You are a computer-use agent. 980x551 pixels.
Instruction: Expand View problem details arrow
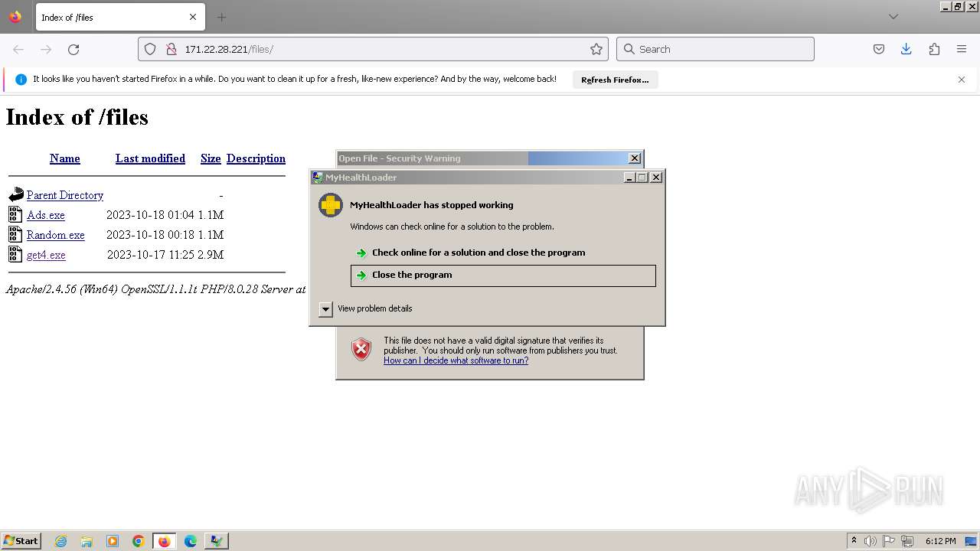325,308
